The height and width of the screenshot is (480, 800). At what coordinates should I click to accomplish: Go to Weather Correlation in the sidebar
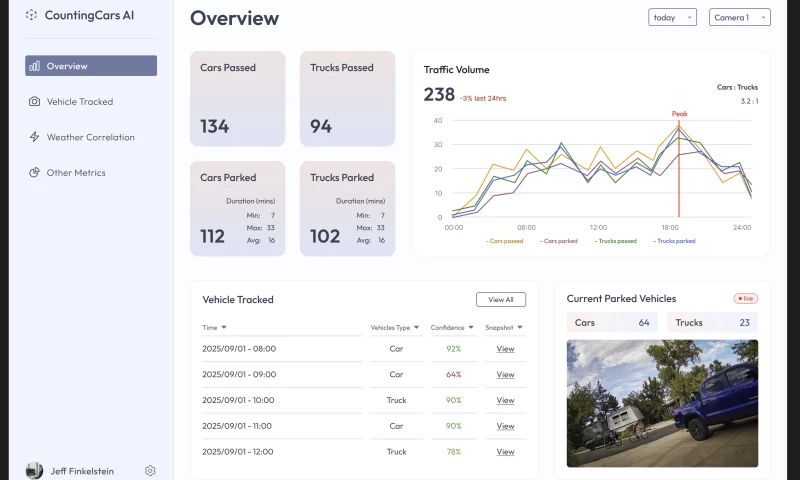click(x=91, y=137)
